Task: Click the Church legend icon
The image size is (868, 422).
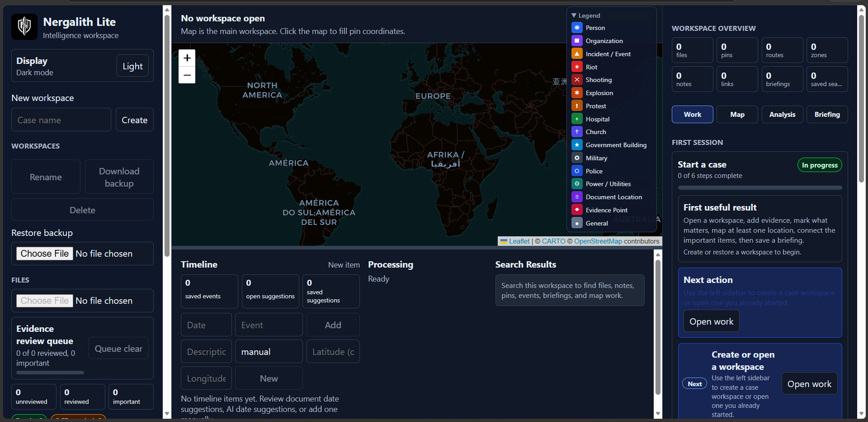Action: pos(577,132)
